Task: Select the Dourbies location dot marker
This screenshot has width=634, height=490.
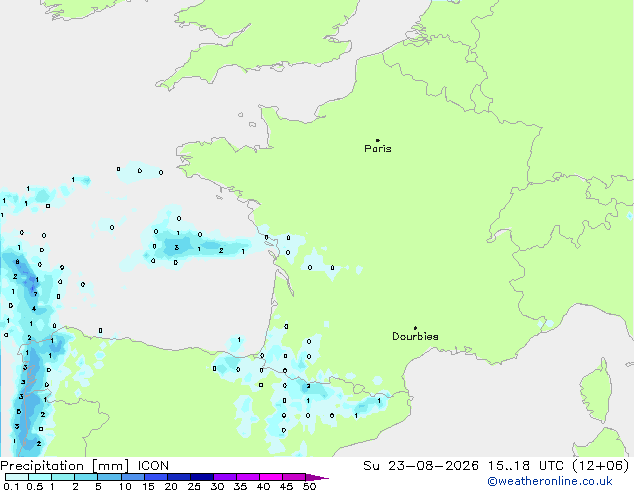Action: [x=415, y=328]
